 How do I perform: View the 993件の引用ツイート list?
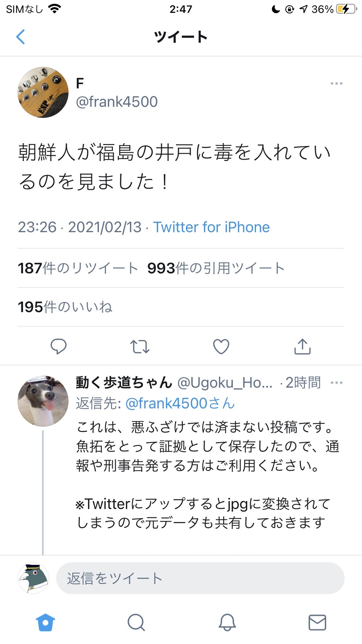(x=216, y=268)
